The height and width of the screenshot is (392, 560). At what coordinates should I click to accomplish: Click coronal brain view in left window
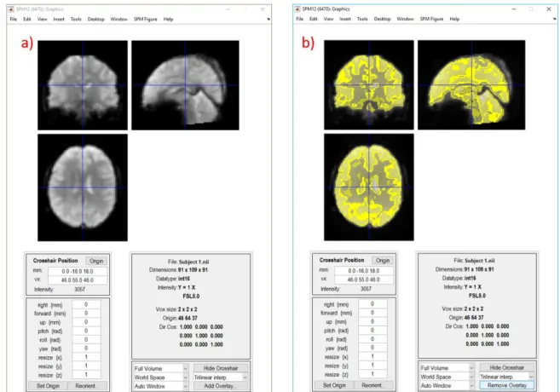click(83, 85)
